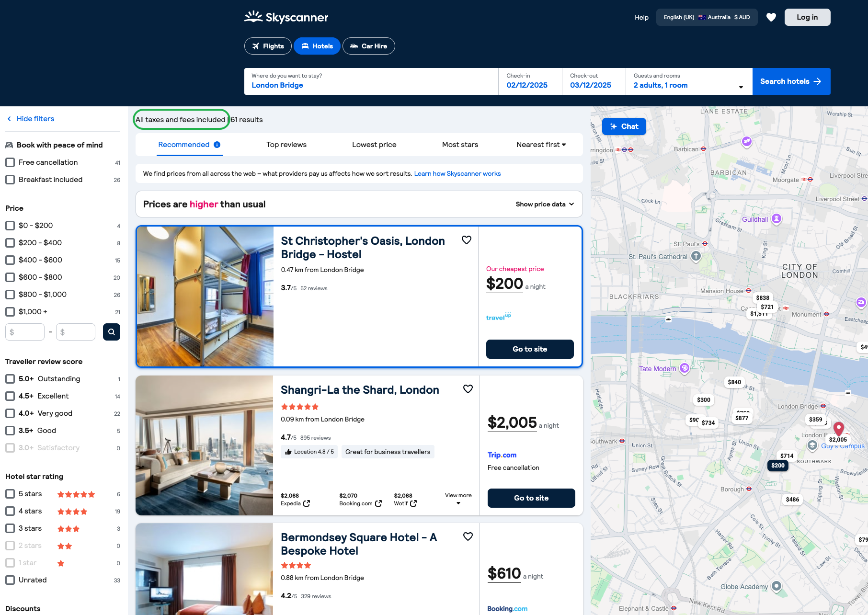Click the saved favourites heart icon in header

click(771, 17)
